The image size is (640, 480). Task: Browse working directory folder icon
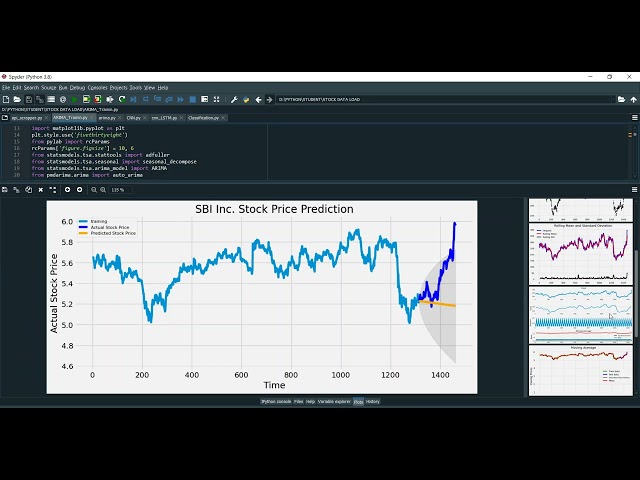621,99
